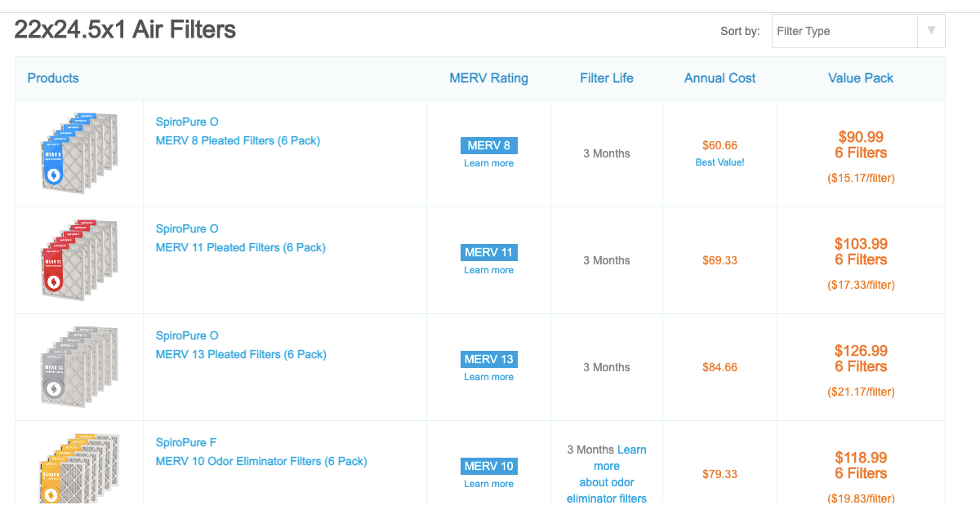Select the MERV Rating column header
This screenshot has width=980, height=514.
click(x=488, y=78)
